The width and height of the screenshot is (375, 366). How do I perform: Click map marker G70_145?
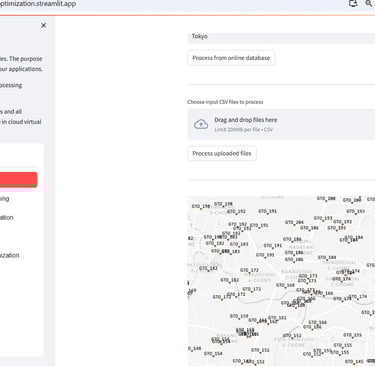tap(354, 362)
